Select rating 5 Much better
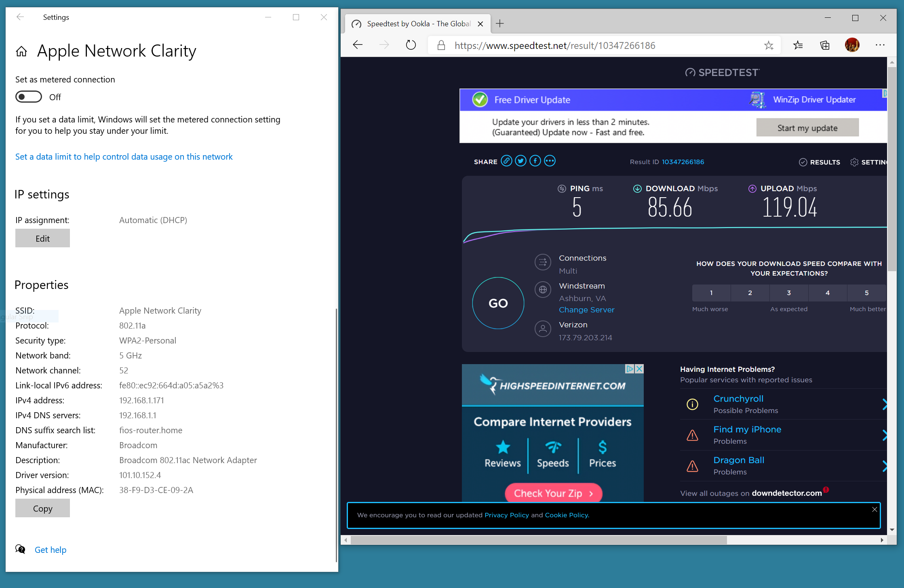Image resolution: width=904 pixels, height=588 pixels. coord(866,293)
